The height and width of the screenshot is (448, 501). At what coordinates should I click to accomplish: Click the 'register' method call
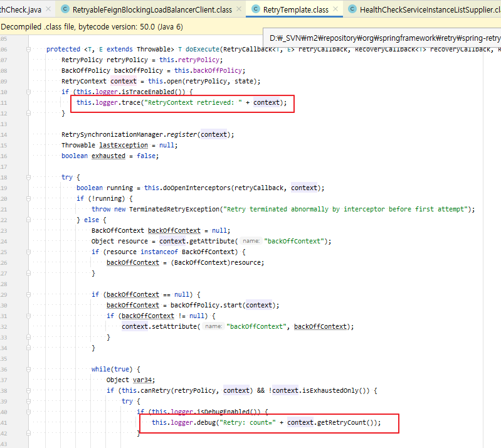tap(182, 135)
